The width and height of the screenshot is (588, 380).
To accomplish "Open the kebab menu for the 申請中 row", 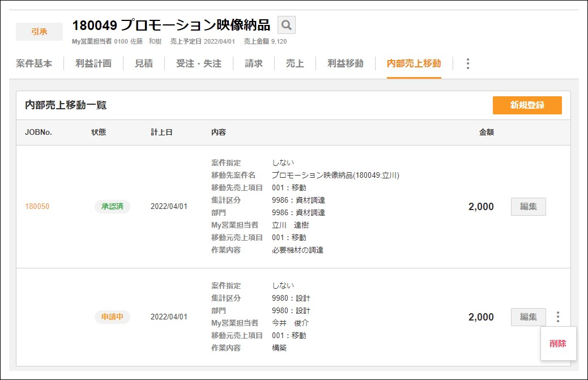I will 558,317.
